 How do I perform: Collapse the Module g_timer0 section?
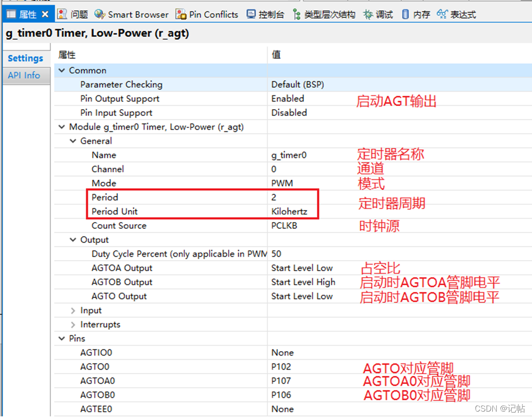pyautogui.click(x=62, y=127)
